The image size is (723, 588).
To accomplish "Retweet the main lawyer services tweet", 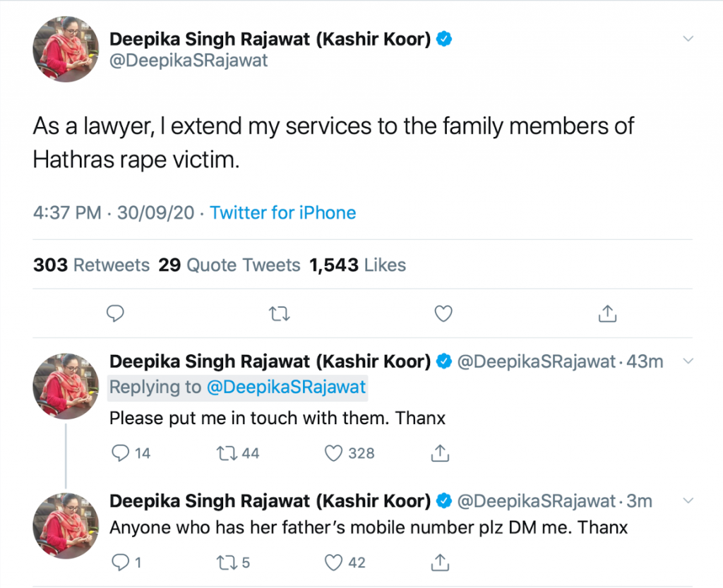I will point(280,313).
